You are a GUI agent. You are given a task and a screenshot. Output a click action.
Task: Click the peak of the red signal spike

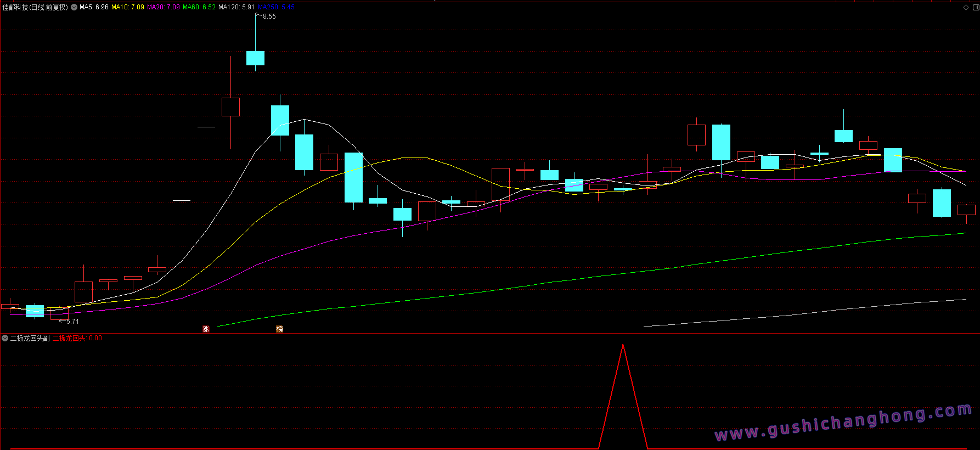click(x=623, y=345)
